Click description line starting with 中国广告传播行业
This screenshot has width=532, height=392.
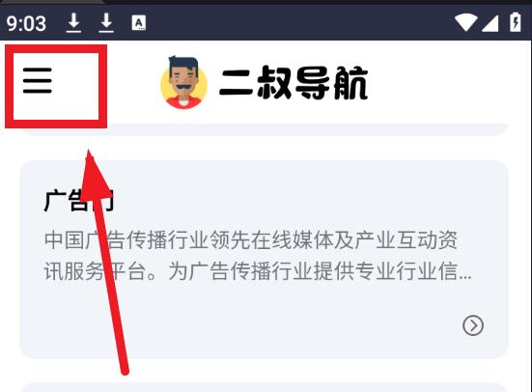tap(251, 240)
